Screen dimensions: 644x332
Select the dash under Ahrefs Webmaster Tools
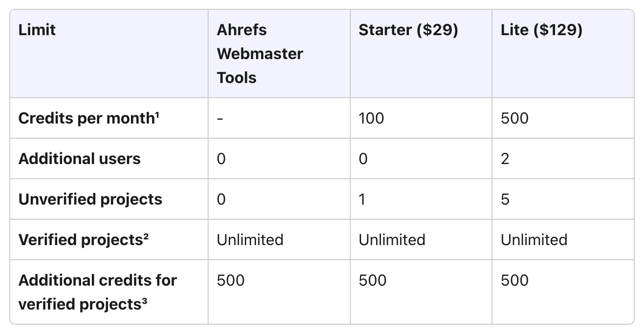coord(220,119)
